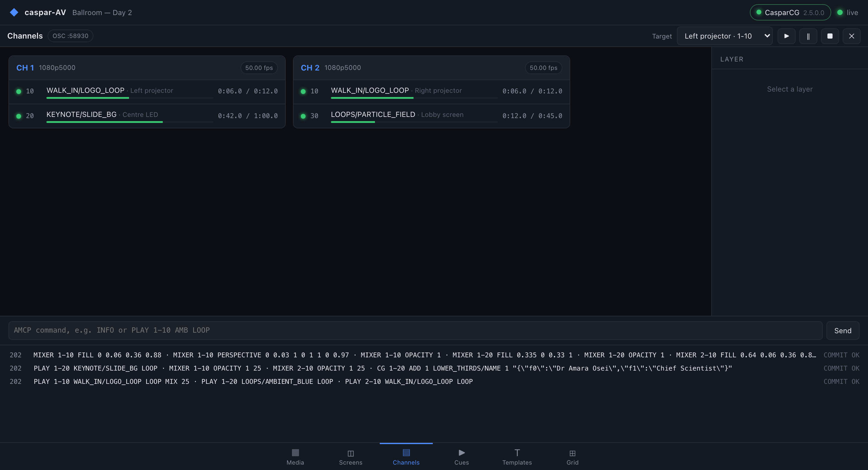Select CH 1 layer 10 WALK_IN/LOGO_LOOP row

(147, 92)
